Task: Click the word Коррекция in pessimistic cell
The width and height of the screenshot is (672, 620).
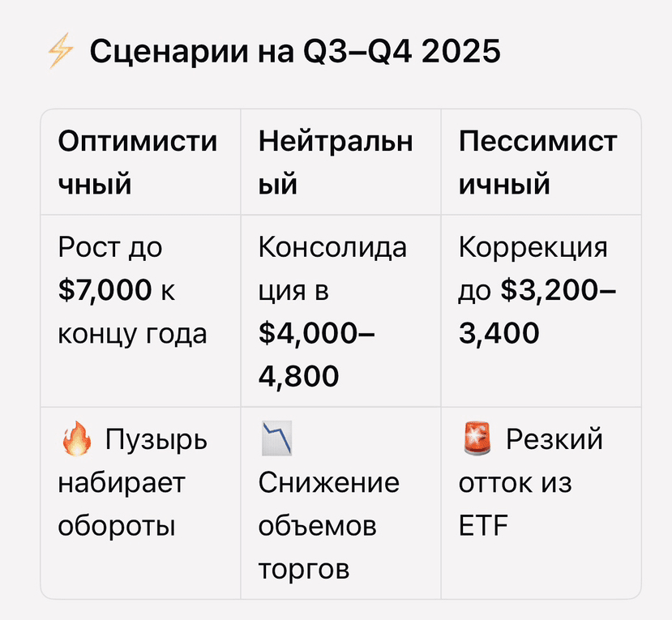Action: [533, 247]
